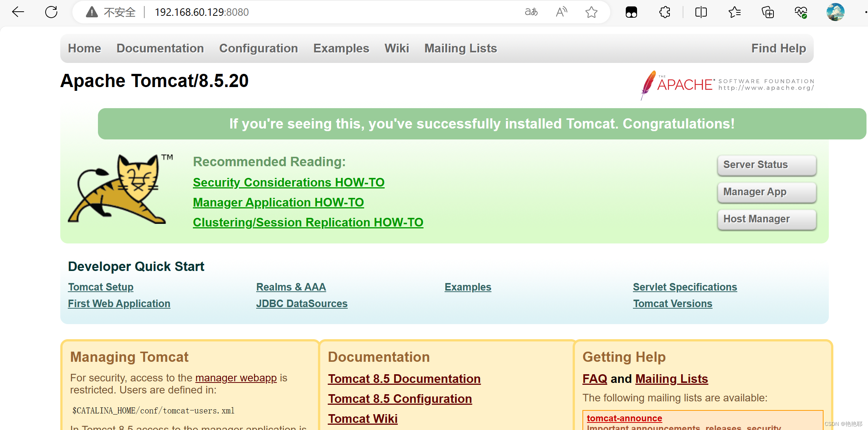Open the collections icon
The image size is (868, 430).
click(x=767, y=12)
